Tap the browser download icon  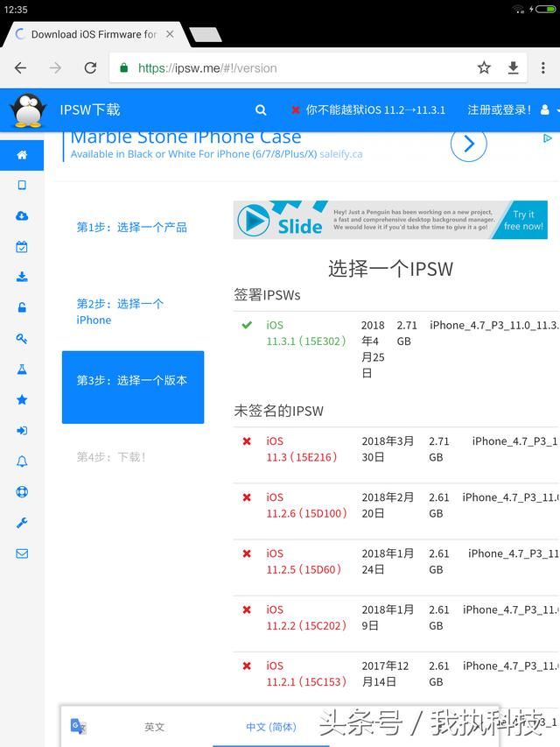513,67
